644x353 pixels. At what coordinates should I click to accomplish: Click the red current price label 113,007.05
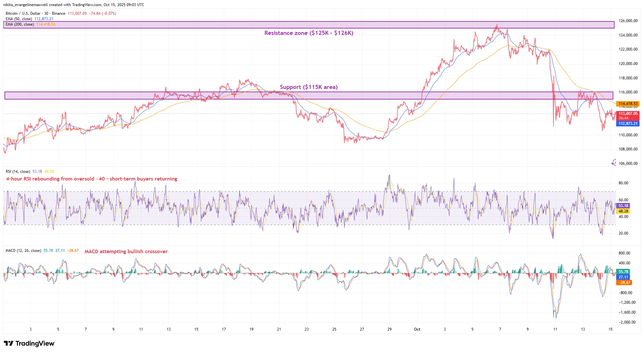[x=627, y=114]
